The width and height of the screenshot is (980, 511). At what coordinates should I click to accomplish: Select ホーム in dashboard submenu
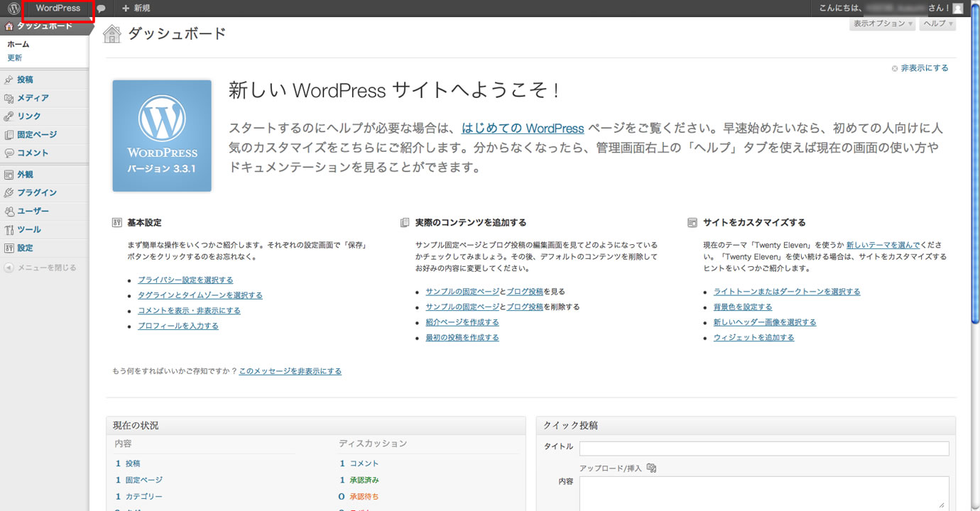(x=18, y=44)
